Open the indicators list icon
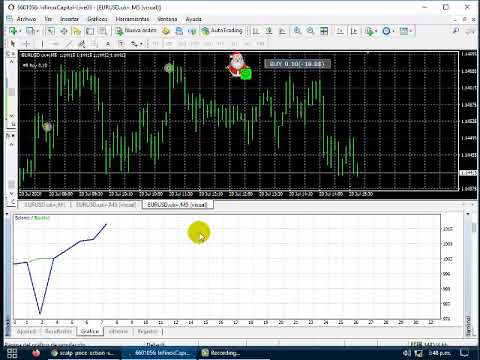480x360 pixels. pos(369,31)
